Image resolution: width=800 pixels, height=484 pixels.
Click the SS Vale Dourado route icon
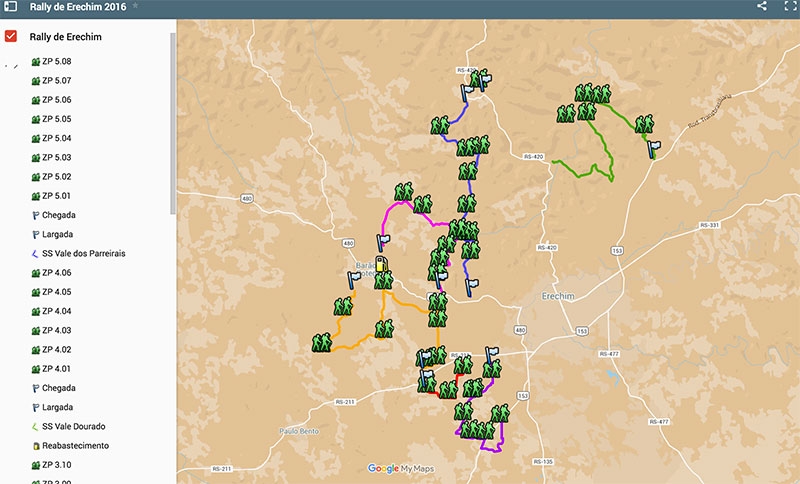tap(36, 426)
